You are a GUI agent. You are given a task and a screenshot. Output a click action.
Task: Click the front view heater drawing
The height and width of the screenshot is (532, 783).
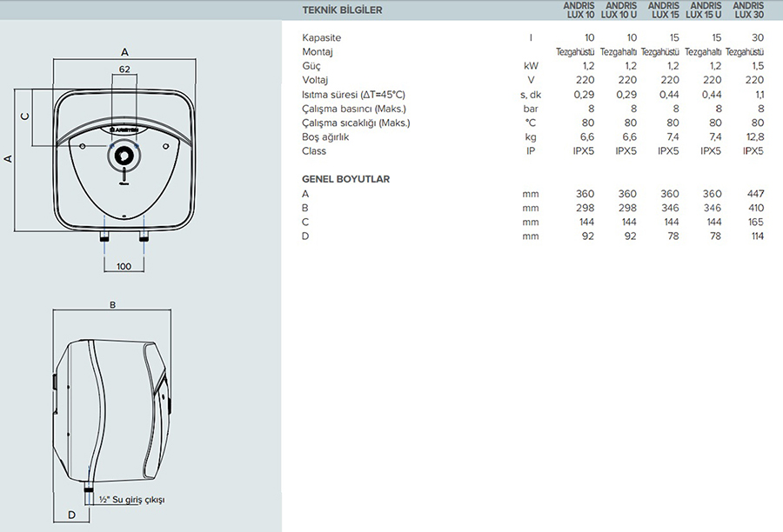124,164
